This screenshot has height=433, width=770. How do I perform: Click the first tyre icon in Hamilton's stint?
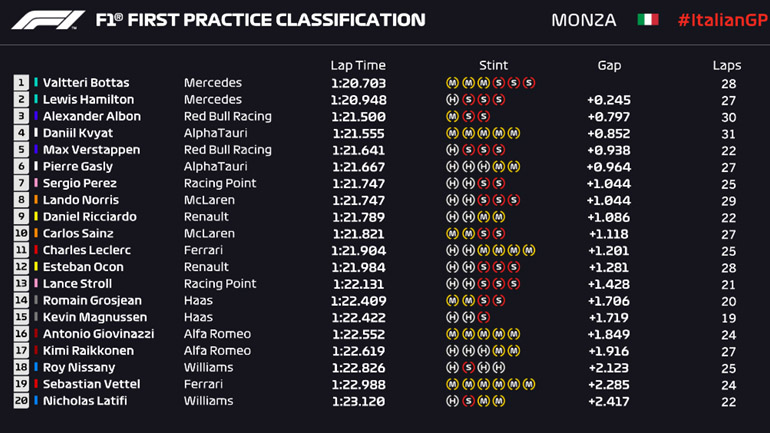point(452,100)
